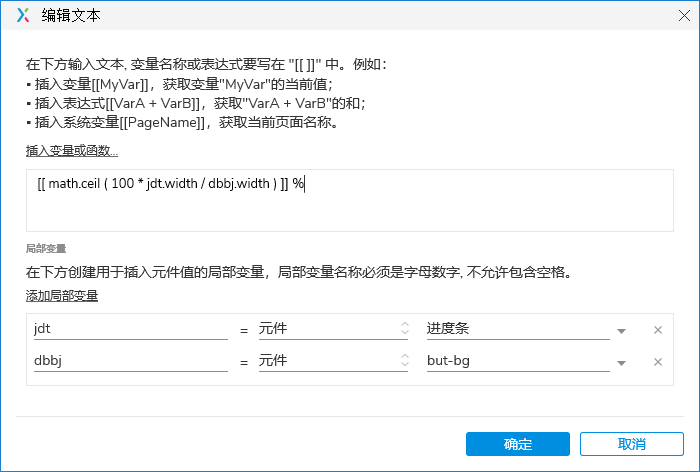The height and width of the screenshot is (472, 700).
Task: Select the 进度条 widget field
Action: (518, 329)
